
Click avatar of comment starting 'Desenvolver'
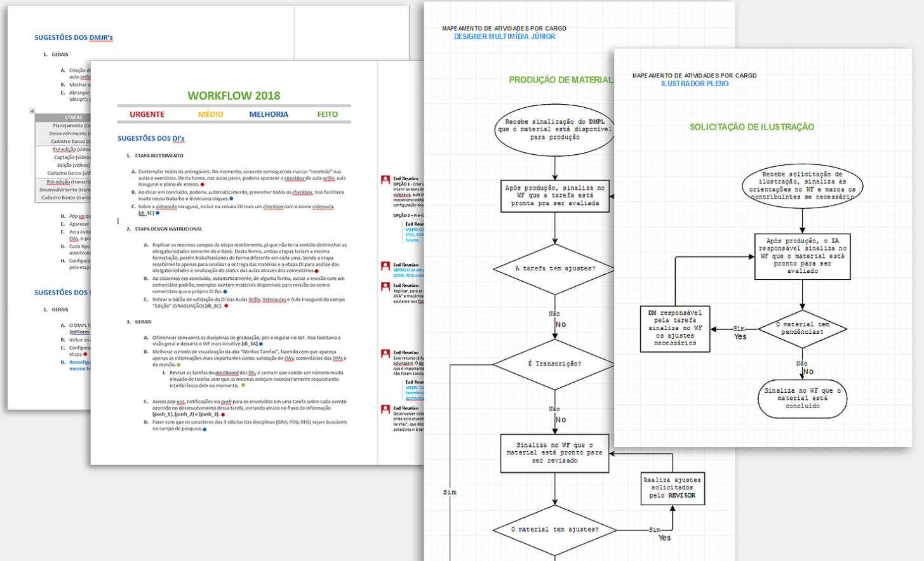click(x=385, y=409)
